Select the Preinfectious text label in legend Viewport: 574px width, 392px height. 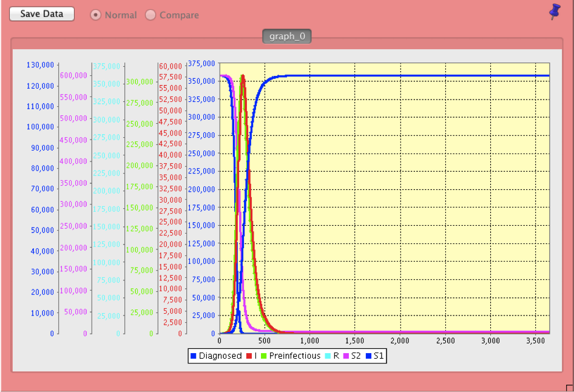[x=294, y=356]
